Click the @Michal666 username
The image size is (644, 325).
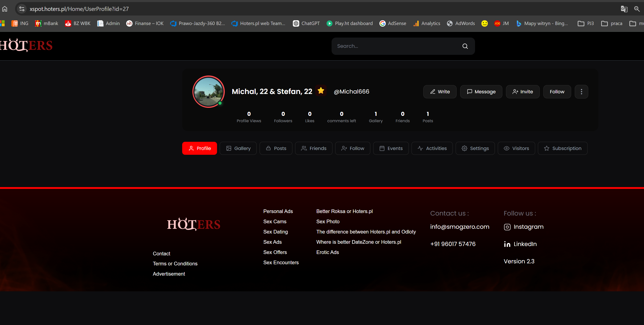tap(352, 92)
